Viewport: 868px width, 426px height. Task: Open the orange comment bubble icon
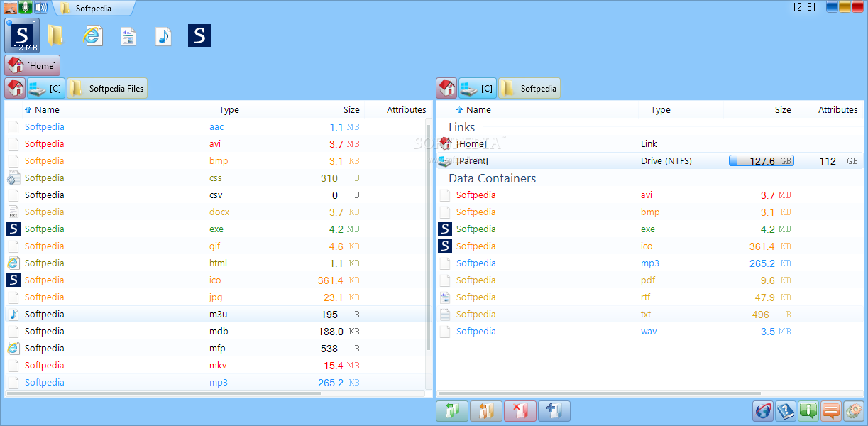pos(831,411)
